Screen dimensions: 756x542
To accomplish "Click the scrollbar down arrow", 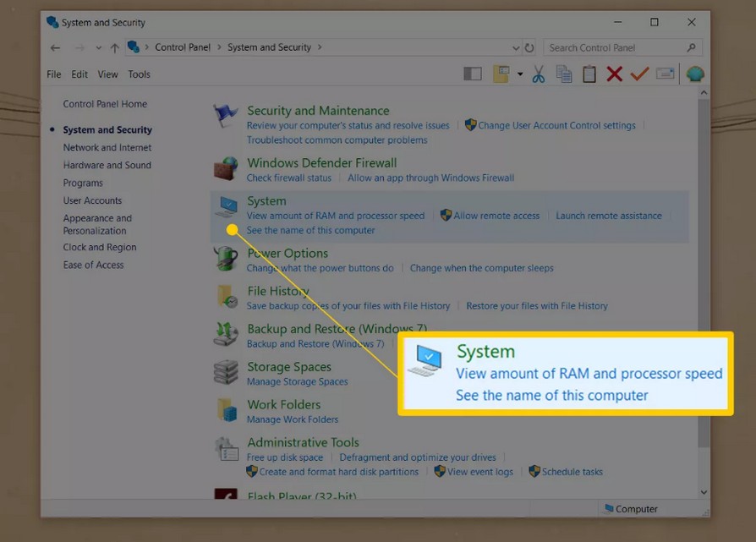I will click(704, 492).
